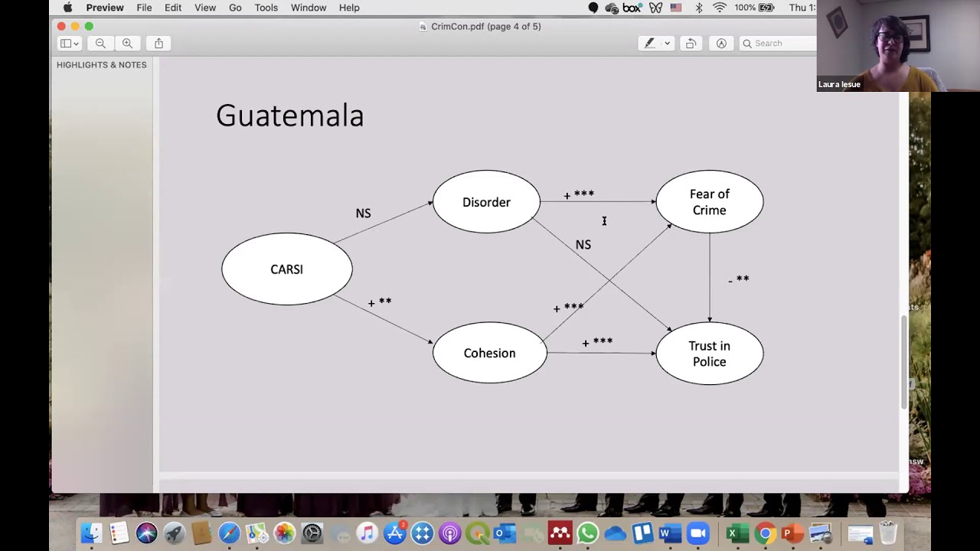Viewport: 980px width, 551px height.
Task: Open the Wi-Fi status menu
Action: click(x=720, y=8)
